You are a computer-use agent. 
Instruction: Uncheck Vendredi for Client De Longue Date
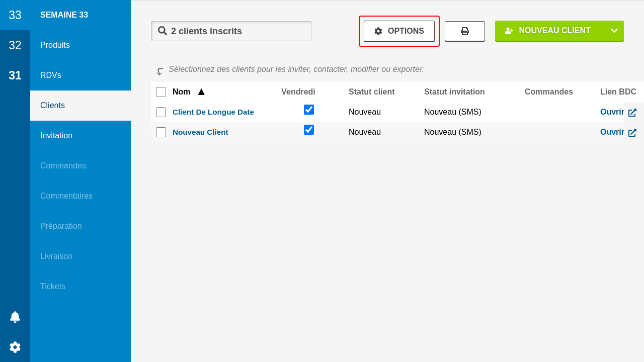coord(309,110)
